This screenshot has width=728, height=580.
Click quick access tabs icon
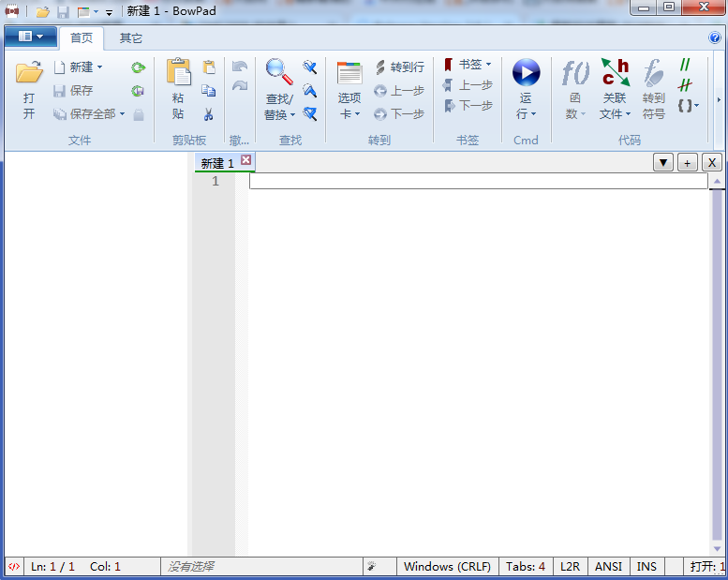tap(83, 11)
